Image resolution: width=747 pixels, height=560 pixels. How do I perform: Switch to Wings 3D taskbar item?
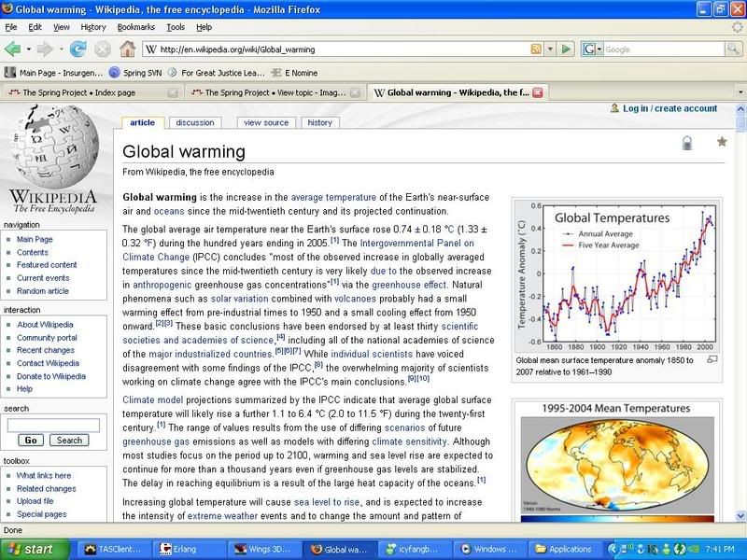pyautogui.click(x=264, y=549)
